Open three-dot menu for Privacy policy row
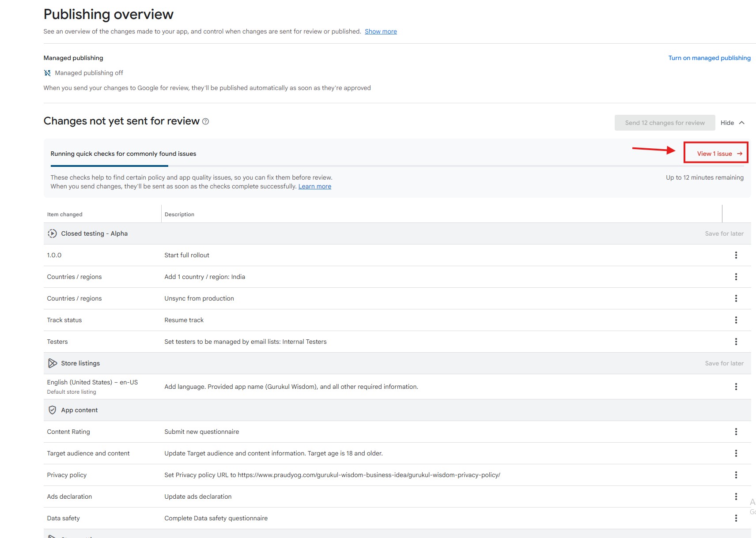Image resolution: width=756 pixels, height=538 pixels. click(736, 475)
